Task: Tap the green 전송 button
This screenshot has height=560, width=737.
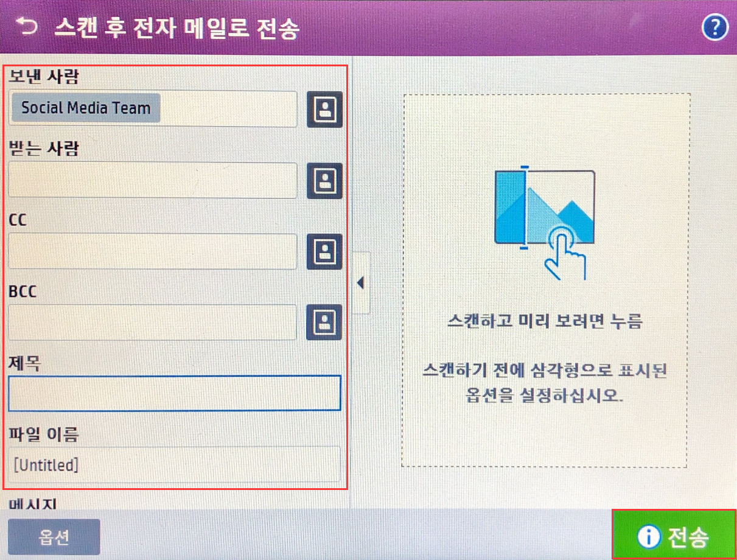Action: (x=673, y=535)
